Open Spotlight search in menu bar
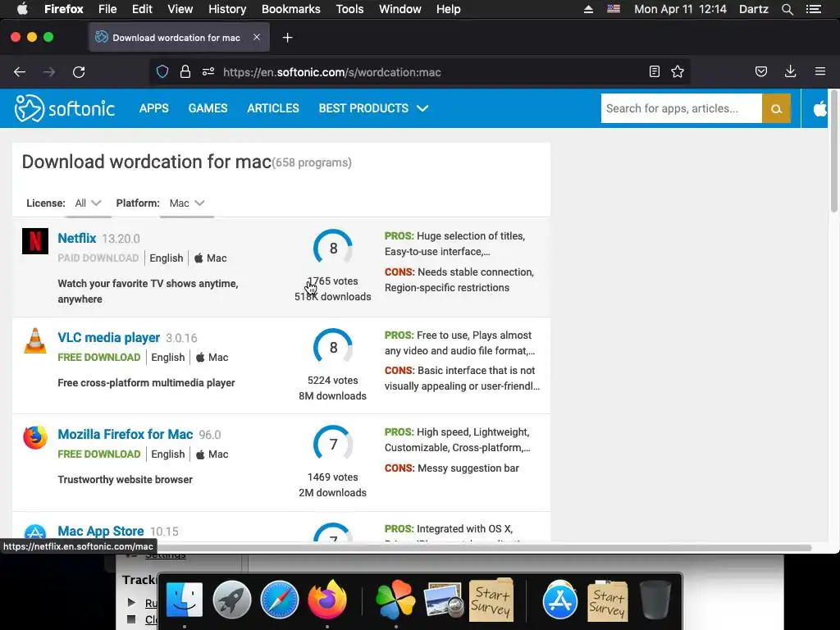The image size is (840, 630). click(x=787, y=9)
